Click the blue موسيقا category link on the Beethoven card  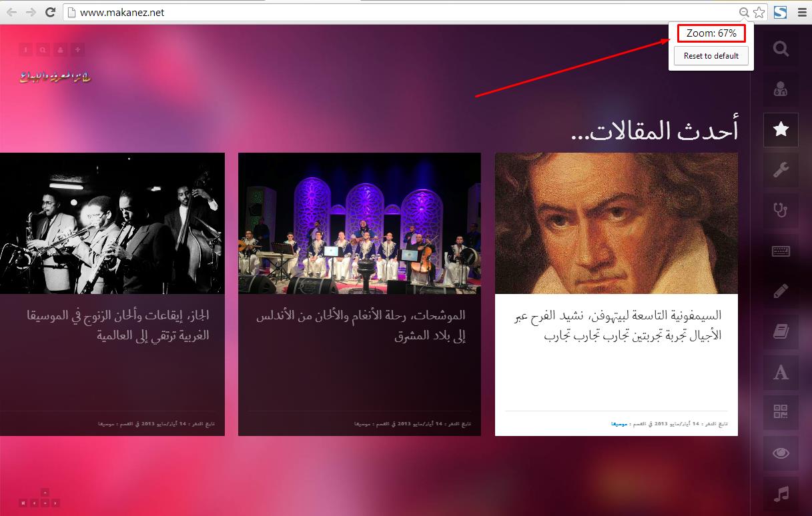pos(619,423)
